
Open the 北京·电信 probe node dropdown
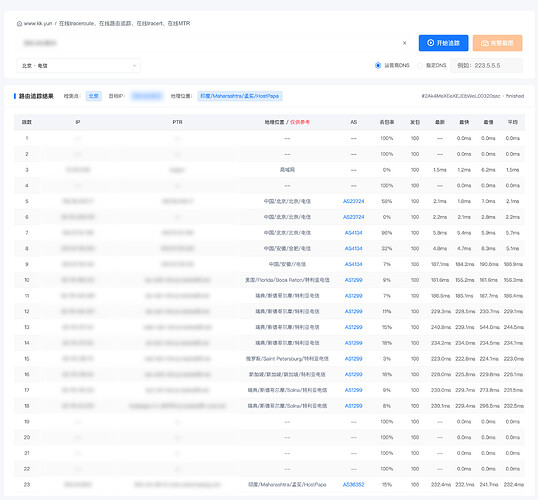coord(79,66)
